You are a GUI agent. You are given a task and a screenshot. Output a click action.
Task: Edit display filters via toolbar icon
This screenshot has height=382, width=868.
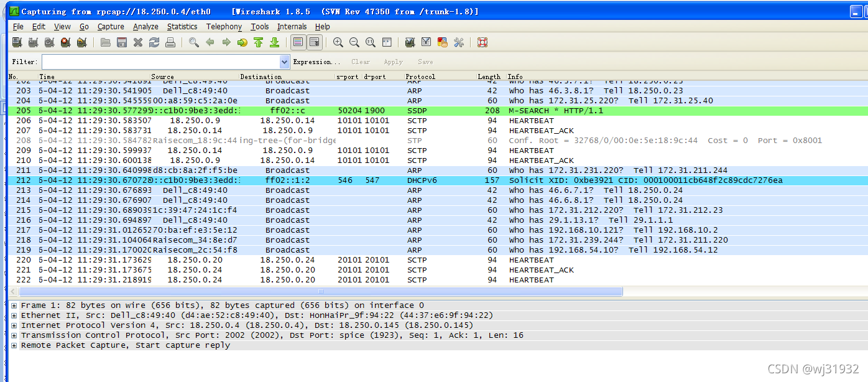tap(427, 42)
